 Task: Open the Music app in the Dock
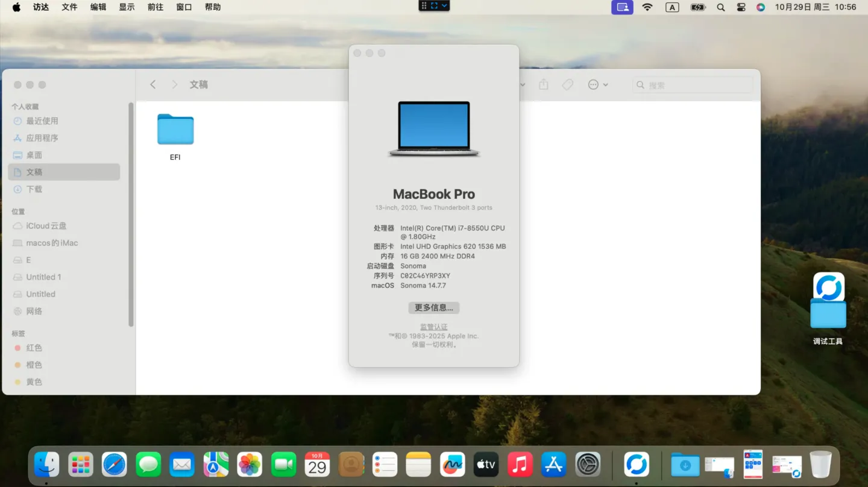(x=520, y=464)
